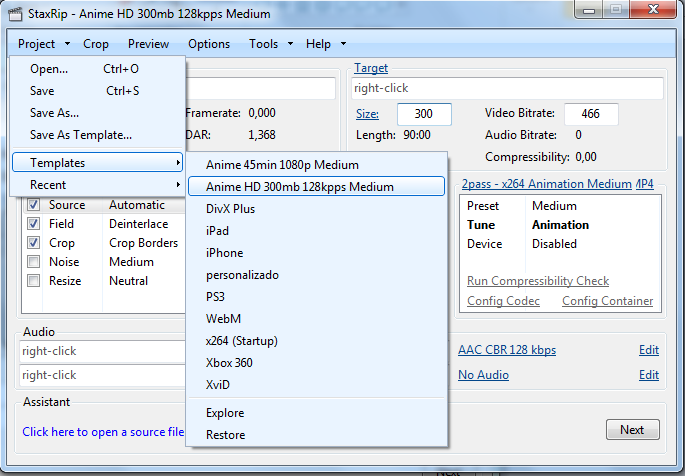Open the Target link
This screenshot has width=685, height=476.
click(371, 68)
